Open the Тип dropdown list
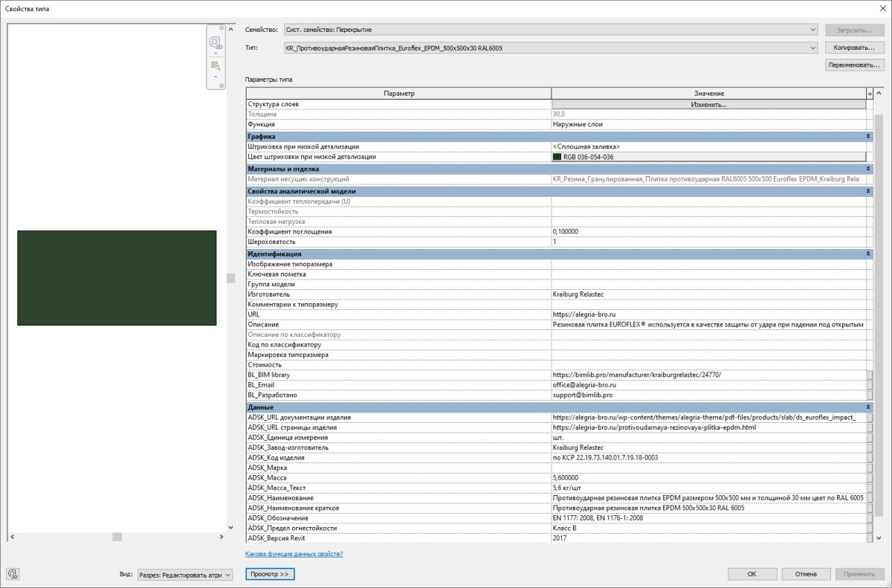This screenshot has height=588, width=892. pyautogui.click(x=813, y=48)
